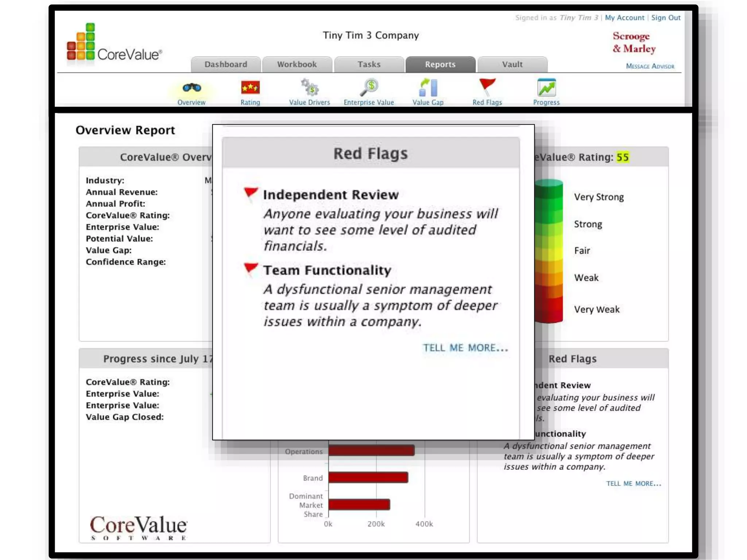Switch to the Workbook tab
Screen dimensions: 747x560
click(x=297, y=65)
